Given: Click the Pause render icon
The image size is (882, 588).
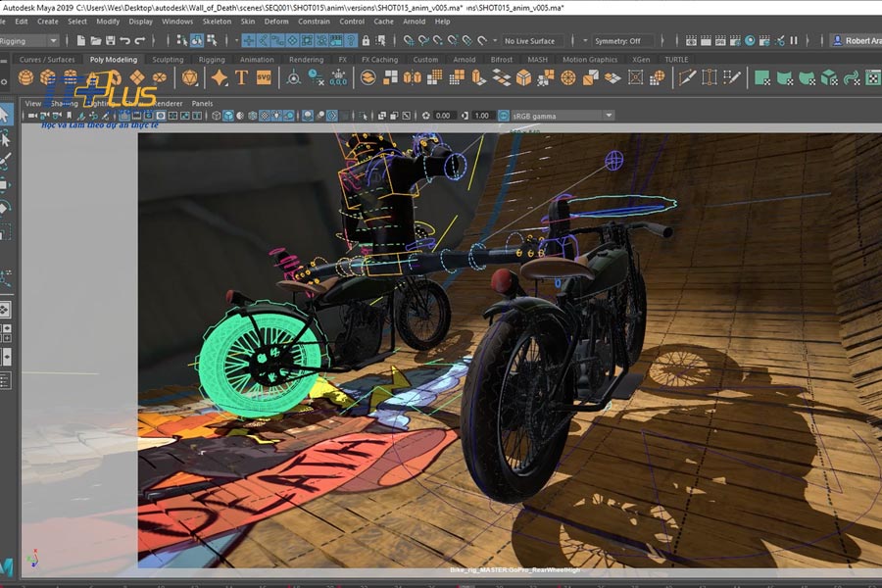Looking at the screenshot, I should (x=794, y=41).
